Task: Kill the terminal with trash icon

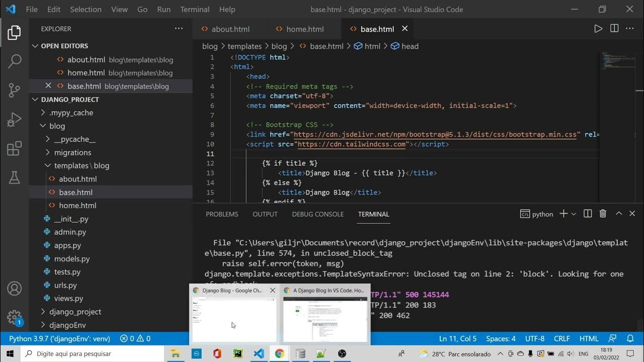Action: 603,214
